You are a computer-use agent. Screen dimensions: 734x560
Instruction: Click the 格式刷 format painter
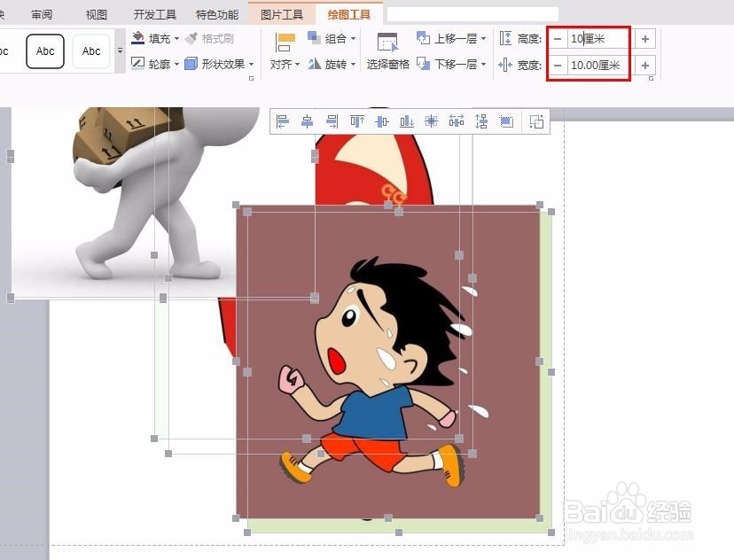[x=210, y=38]
